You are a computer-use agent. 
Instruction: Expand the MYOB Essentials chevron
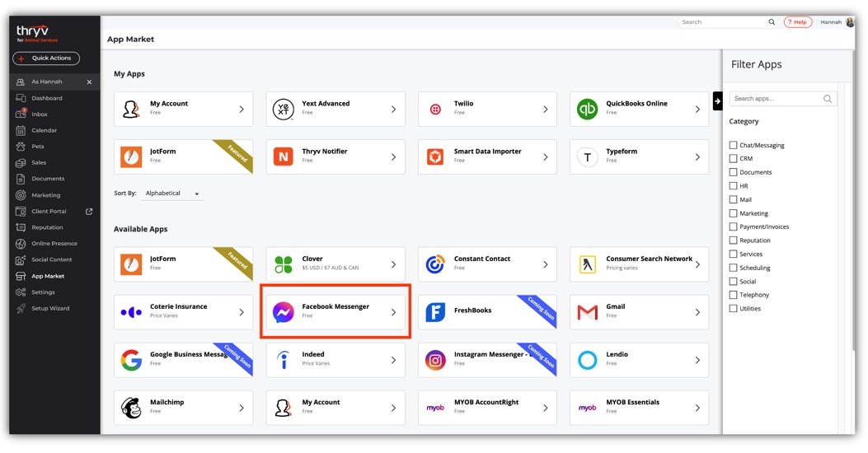coord(697,409)
